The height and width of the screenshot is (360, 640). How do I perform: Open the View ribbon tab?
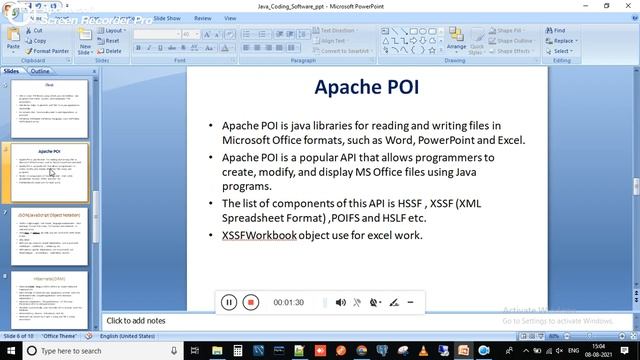click(230, 18)
